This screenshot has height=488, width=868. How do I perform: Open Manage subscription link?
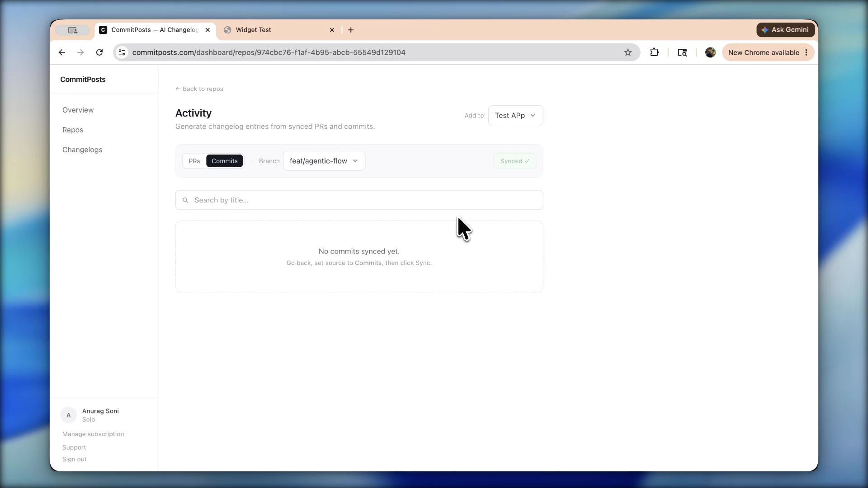93,434
